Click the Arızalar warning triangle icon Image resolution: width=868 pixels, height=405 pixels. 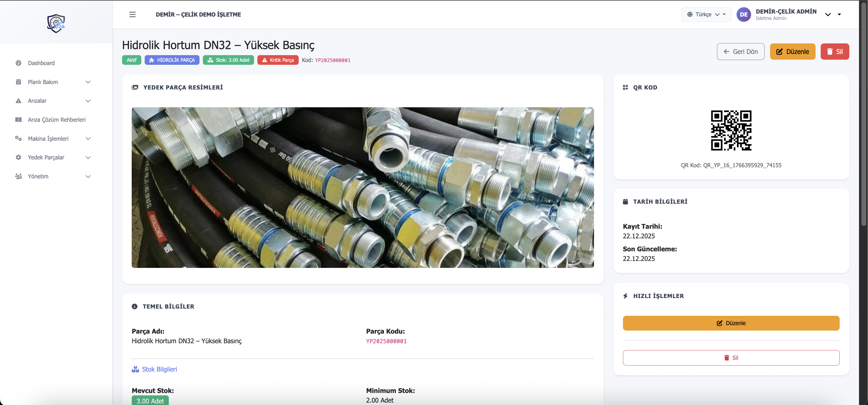coord(18,101)
